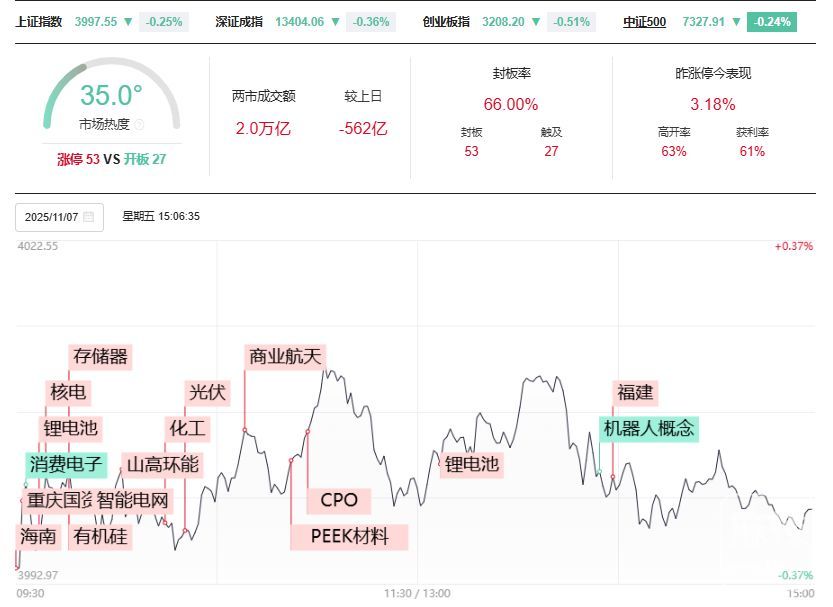The width and height of the screenshot is (833, 607).
Task: Open the calendar icon in the date field
Action: 89,217
